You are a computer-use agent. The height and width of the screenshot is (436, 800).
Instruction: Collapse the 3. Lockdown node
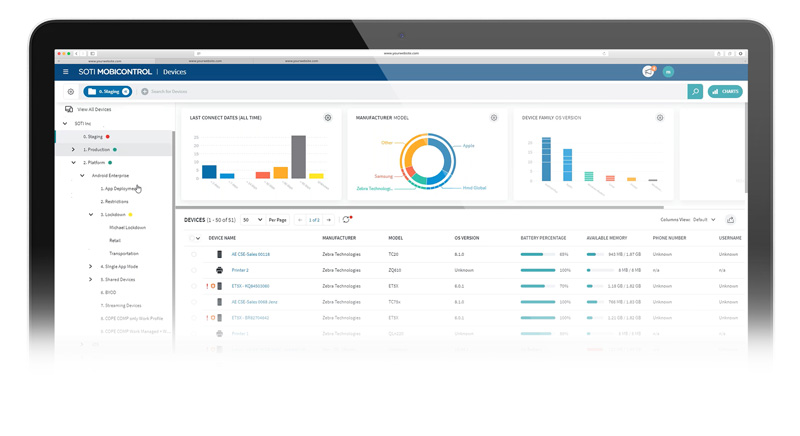tap(91, 215)
